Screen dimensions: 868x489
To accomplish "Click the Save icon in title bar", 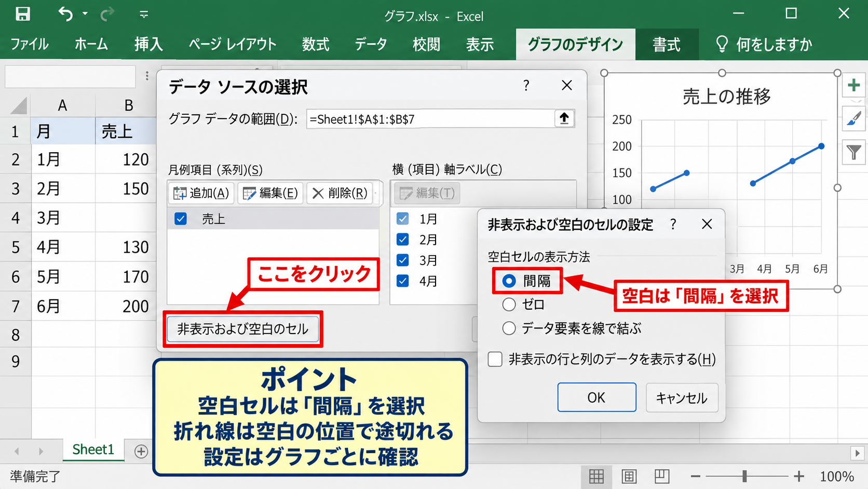I will (22, 14).
